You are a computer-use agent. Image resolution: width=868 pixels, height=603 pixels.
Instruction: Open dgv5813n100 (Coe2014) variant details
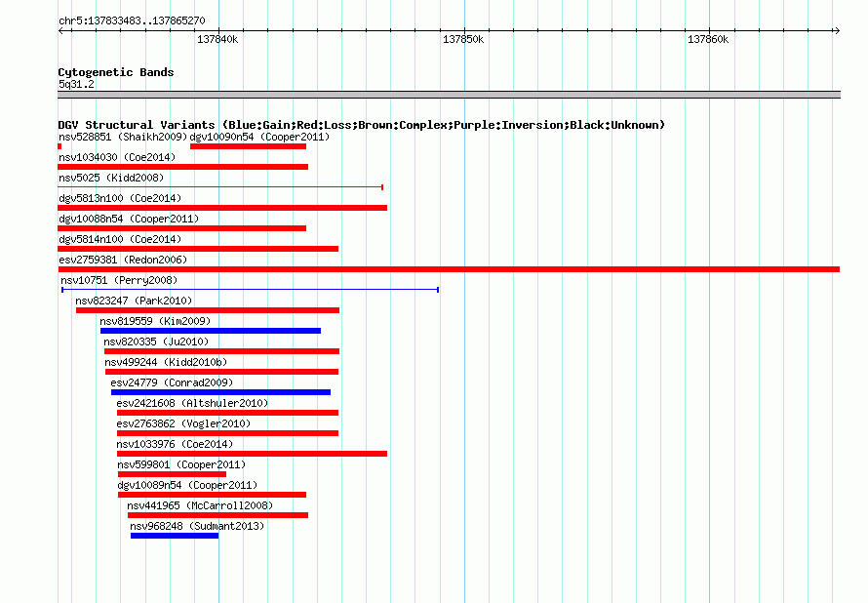(x=120, y=198)
